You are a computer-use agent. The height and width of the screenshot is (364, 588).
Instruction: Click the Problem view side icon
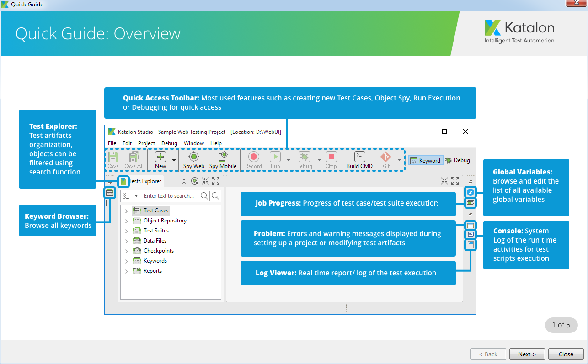point(470,225)
